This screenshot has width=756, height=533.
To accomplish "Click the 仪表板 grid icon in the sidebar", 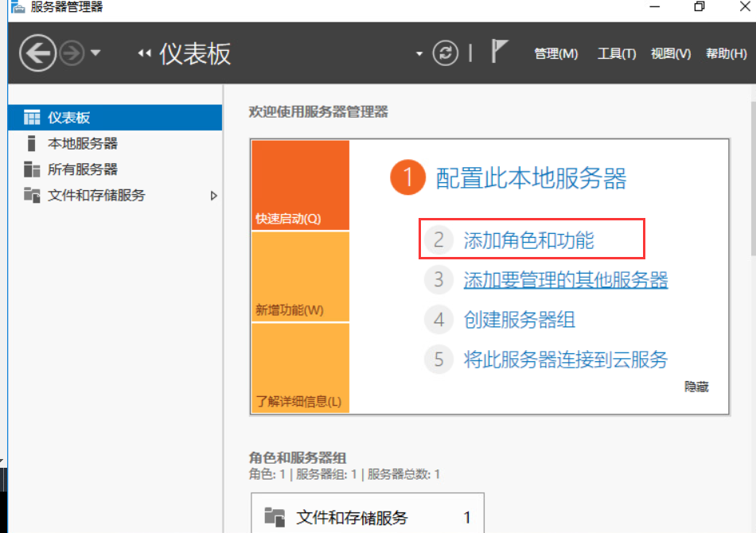I will click(x=32, y=118).
